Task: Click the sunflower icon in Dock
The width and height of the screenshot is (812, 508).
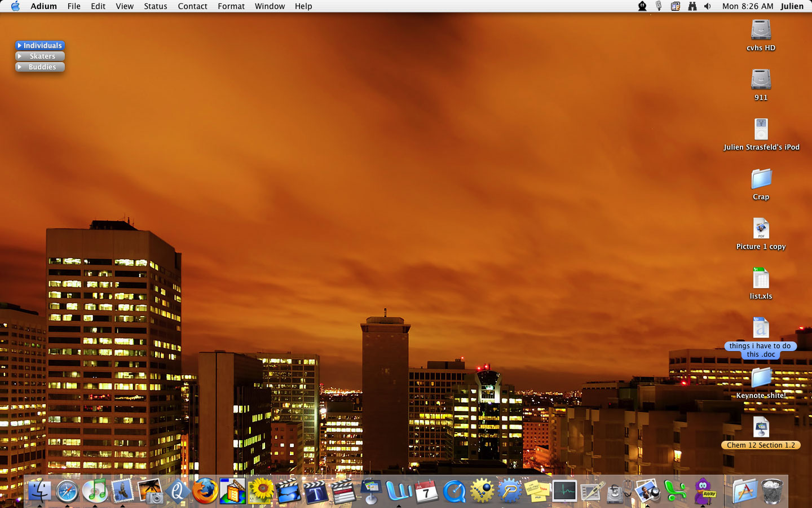Action: pyautogui.click(x=261, y=491)
